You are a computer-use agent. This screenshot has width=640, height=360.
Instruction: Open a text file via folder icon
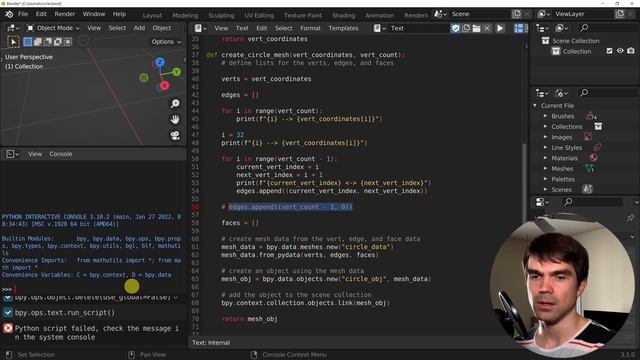coord(476,28)
